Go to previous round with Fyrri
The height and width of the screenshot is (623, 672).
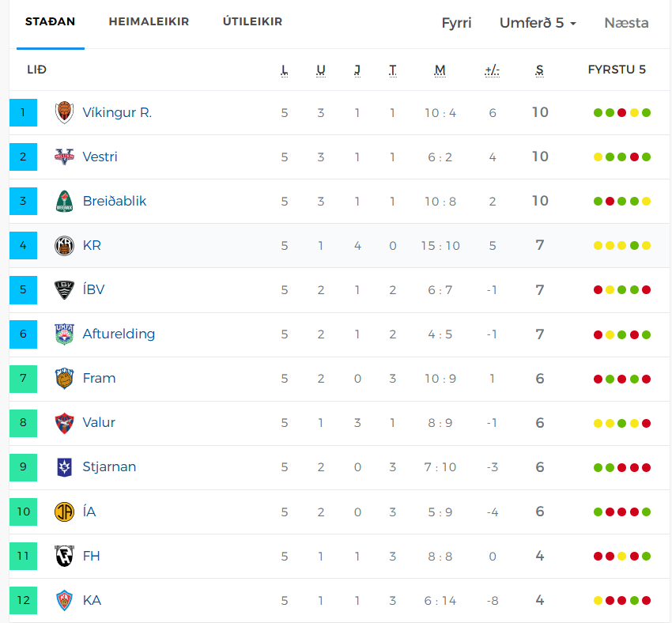pyautogui.click(x=456, y=23)
